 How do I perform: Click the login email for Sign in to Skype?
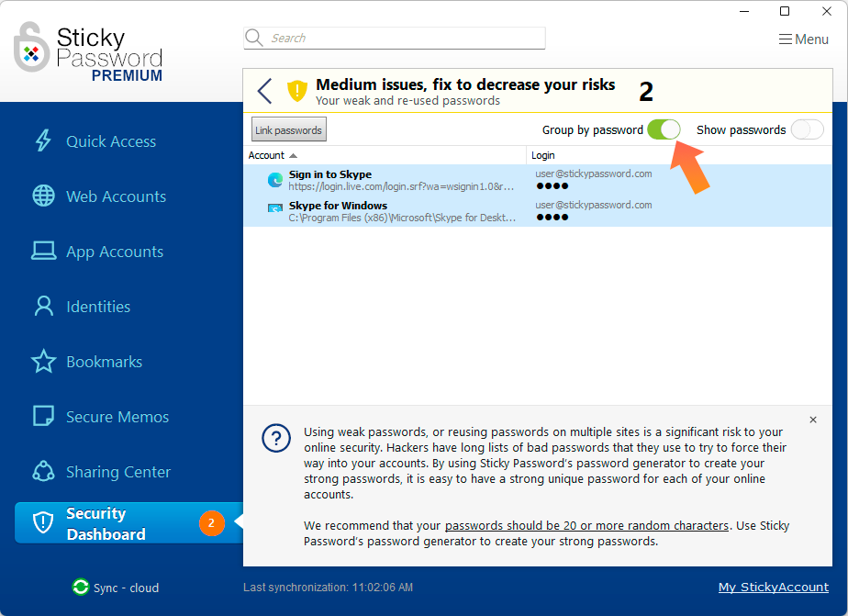click(593, 174)
